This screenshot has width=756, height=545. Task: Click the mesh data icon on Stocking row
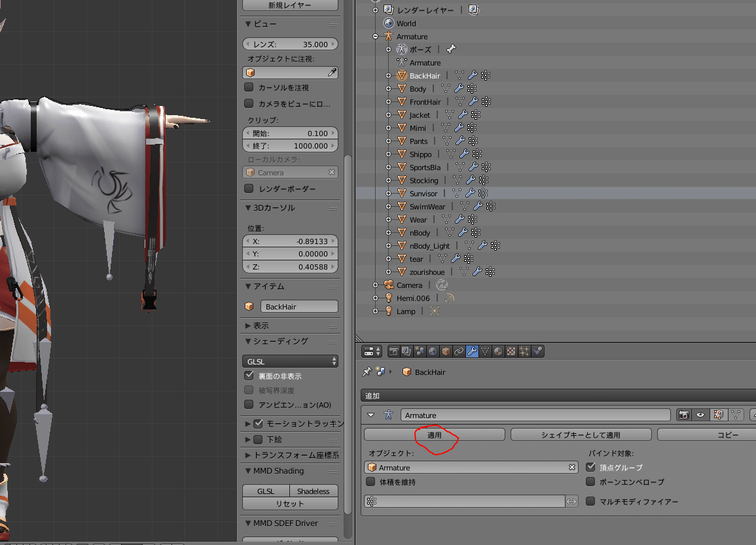tap(457, 180)
